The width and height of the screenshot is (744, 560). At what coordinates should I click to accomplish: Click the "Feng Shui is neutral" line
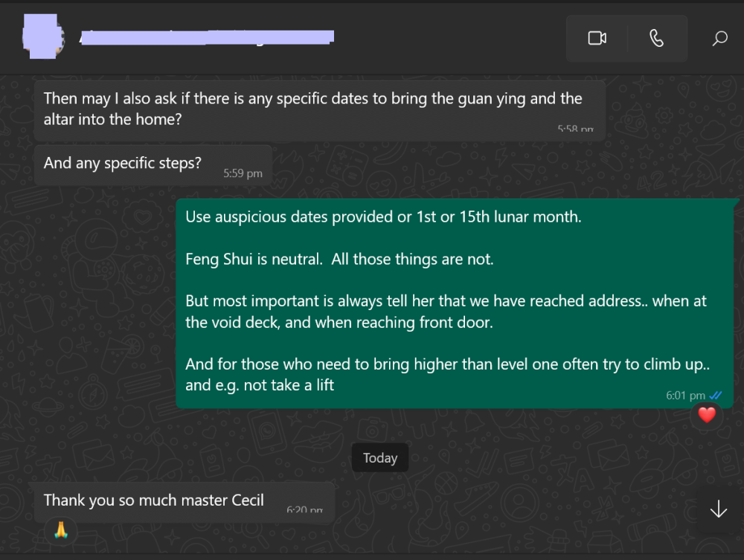click(339, 259)
